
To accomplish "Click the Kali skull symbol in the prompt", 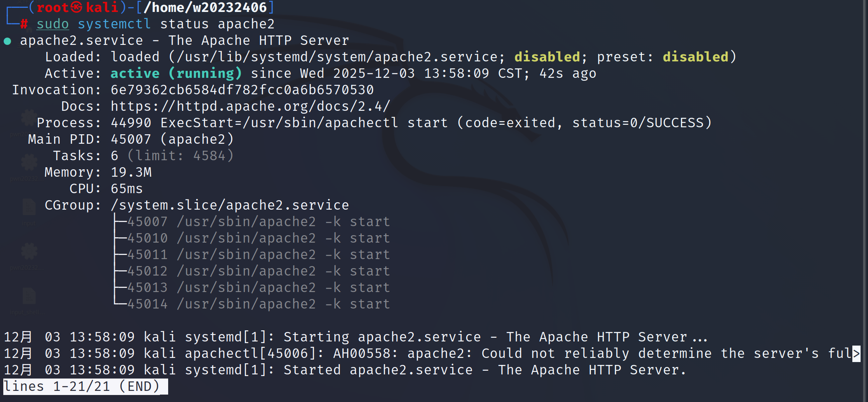I will pos(76,7).
